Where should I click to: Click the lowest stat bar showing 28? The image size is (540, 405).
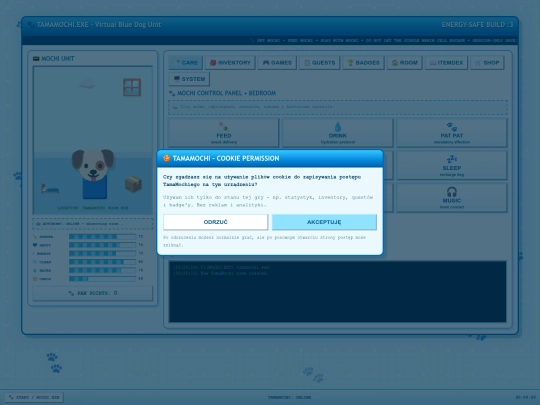click(102, 279)
